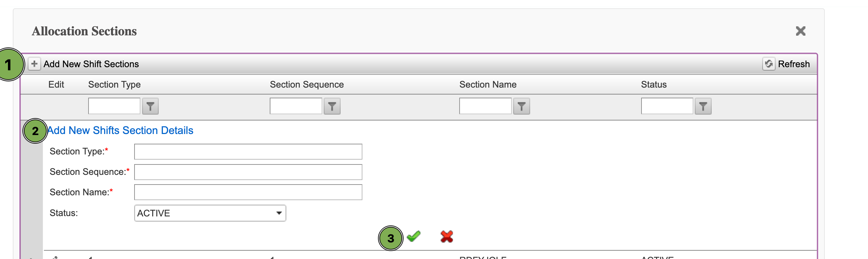
Task: Click the Refresh icon in the toolbar
Action: click(x=768, y=64)
